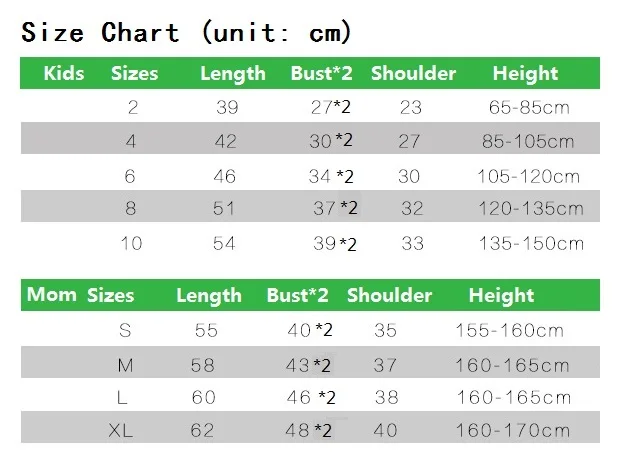This screenshot has height=465, width=628.
Task: Click the Mom header cell
Action: tap(52, 294)
